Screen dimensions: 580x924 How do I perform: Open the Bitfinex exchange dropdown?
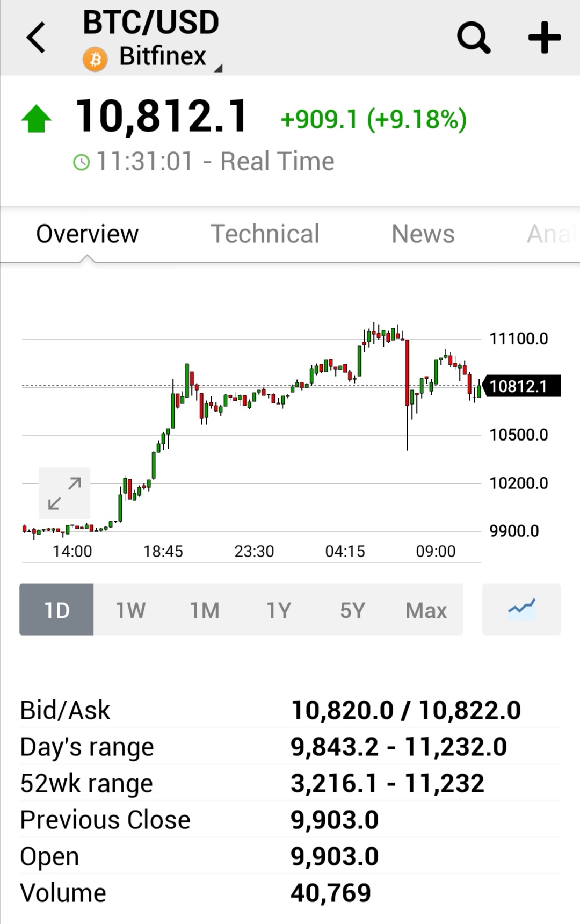[x=163, y=56]
